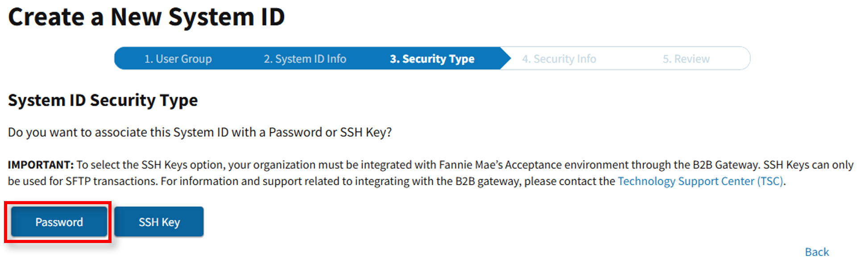Click the Password or SSH Key question text
The image size is (868, 276).
(x=200, y=132)
